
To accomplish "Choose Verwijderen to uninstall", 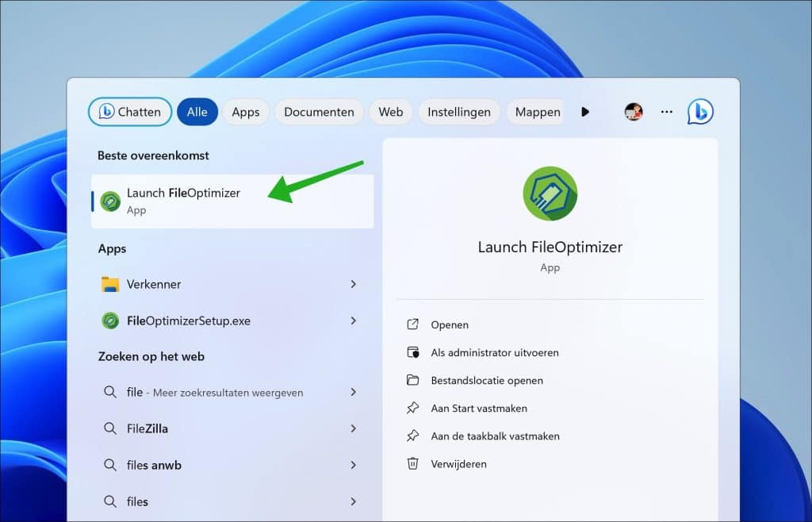I will point(459,465).
